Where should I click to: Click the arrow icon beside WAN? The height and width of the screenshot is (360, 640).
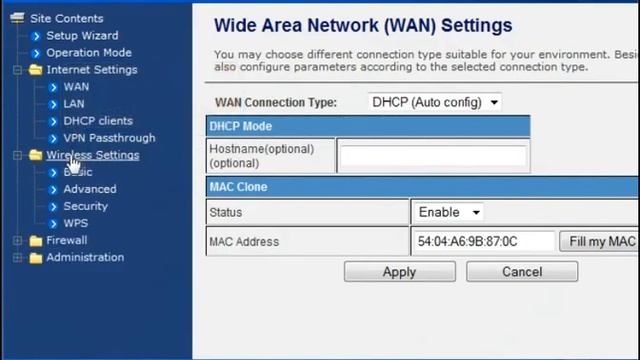pos(53,87)
